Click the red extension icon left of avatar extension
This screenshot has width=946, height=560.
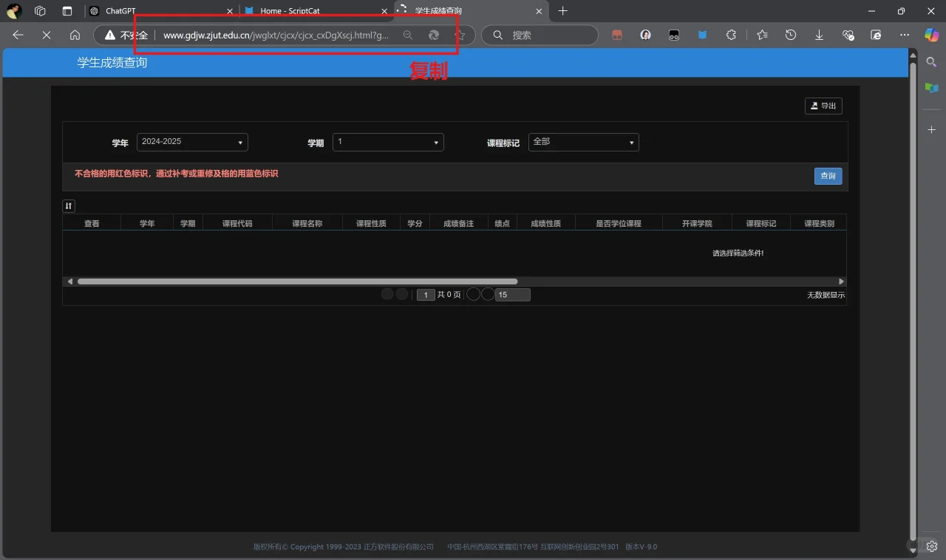(x=617, y=35)
